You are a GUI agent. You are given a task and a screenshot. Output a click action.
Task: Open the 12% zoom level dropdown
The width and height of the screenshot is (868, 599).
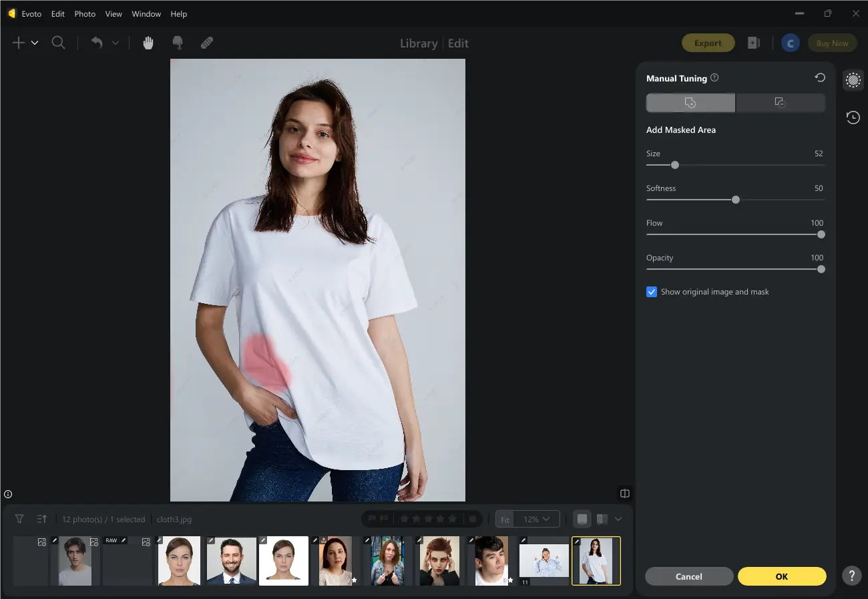(x=537, y=519)
